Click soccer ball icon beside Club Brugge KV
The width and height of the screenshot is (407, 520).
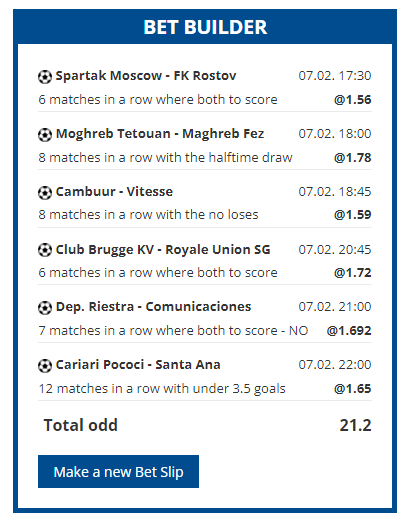(x=45, y=250)
